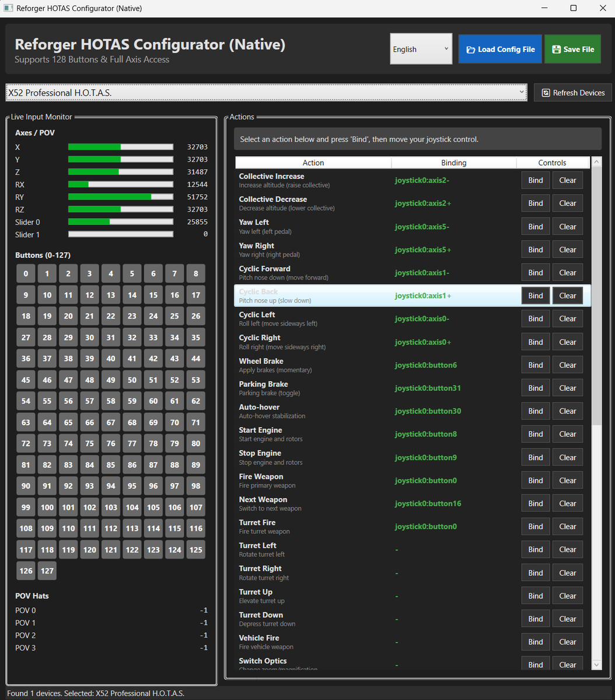The width and height of the screenshot is (615, 700).
Task: Click the joystick0:axis5- binding value
Action: point(422,226)
